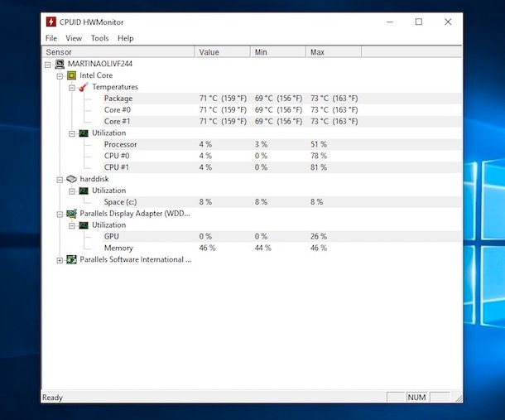Select the Temperatures label
Image resolution: width=505 pixels, height=420 pixels.
point(115,87)
